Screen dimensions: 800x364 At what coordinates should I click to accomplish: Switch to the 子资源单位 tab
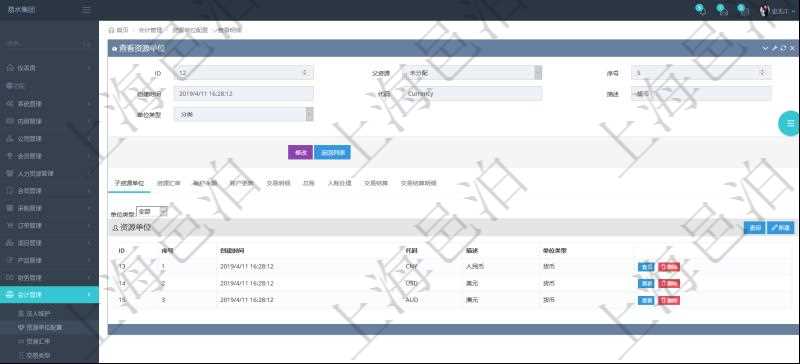pos(129,183)
